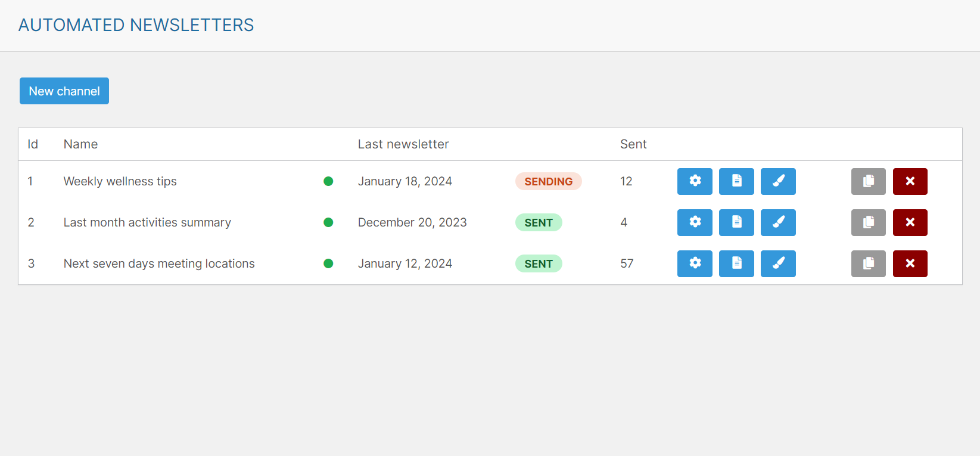
Task: Delete the Last month activities summary channel
Action: (x=910, y=222)
